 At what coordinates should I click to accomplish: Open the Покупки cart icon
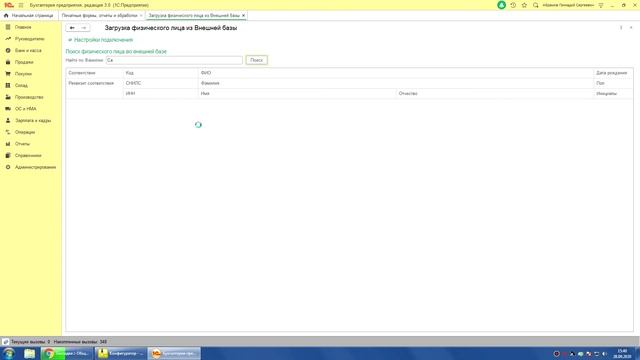8,74
